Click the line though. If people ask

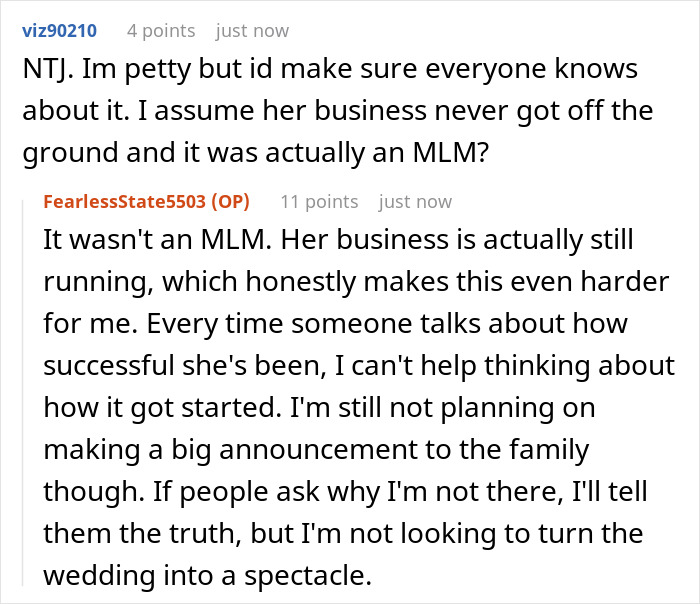(345, 492)
